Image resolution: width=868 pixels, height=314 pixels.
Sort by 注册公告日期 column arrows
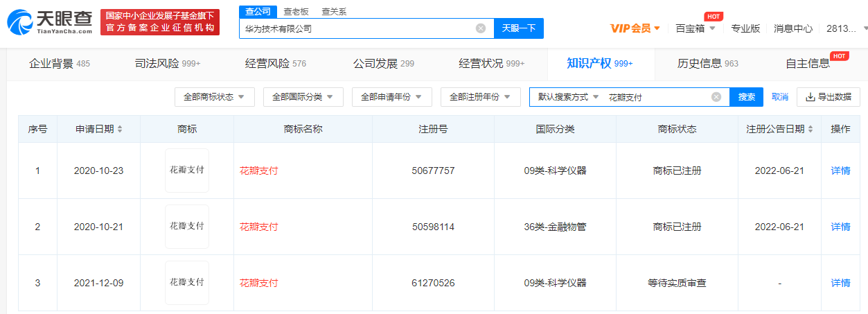(810, 130)
